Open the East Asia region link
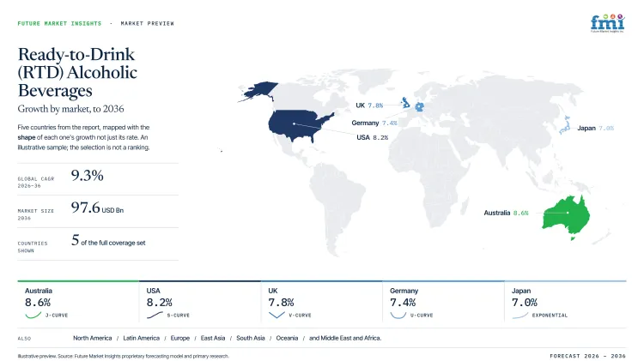The height and width of the screenshot is (361, 644). 213,338
